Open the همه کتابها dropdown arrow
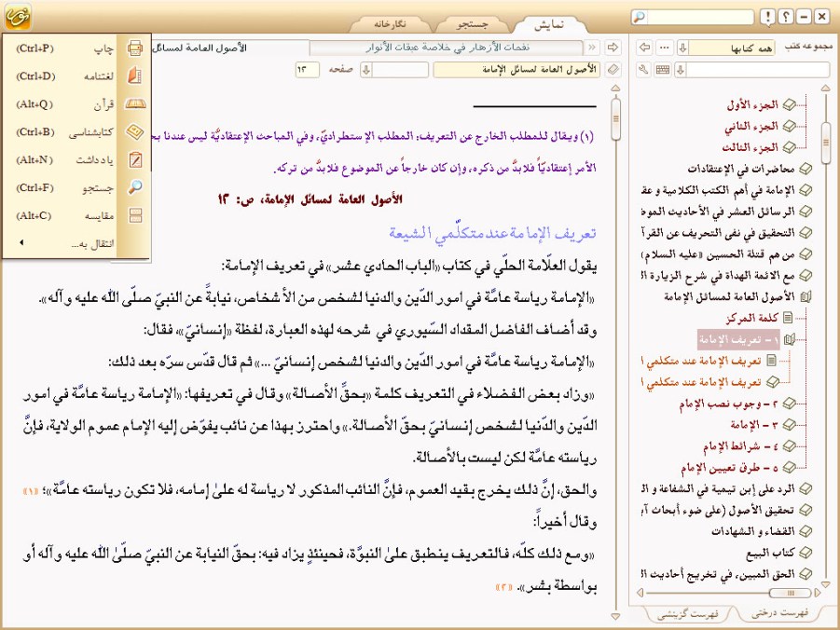This screenshot has width=840, height=630. 683,48
